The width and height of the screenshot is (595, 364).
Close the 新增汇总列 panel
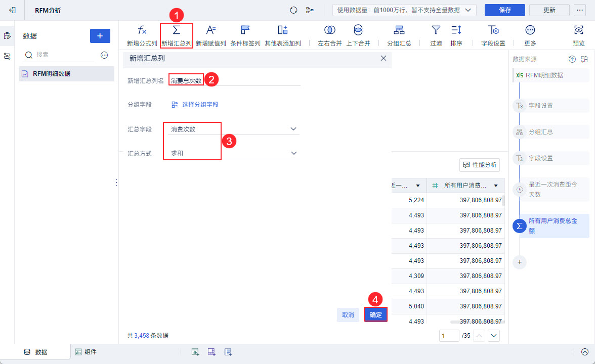coord(384,58)
